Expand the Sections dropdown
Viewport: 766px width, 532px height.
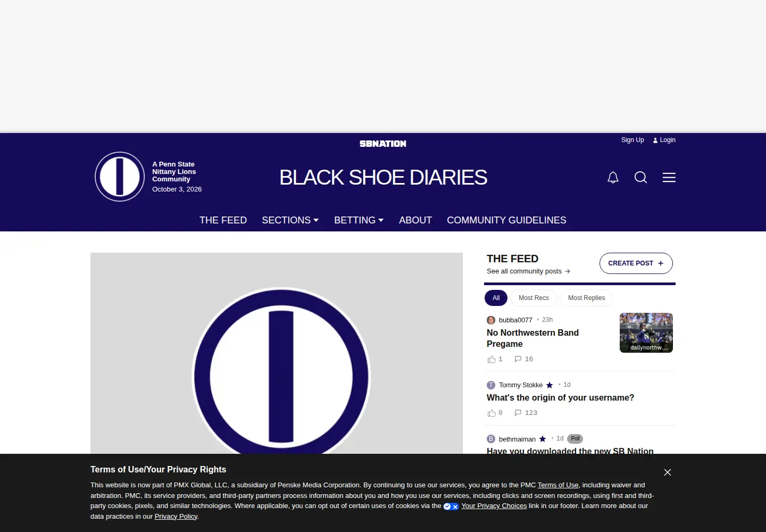(x=290, y=220)
